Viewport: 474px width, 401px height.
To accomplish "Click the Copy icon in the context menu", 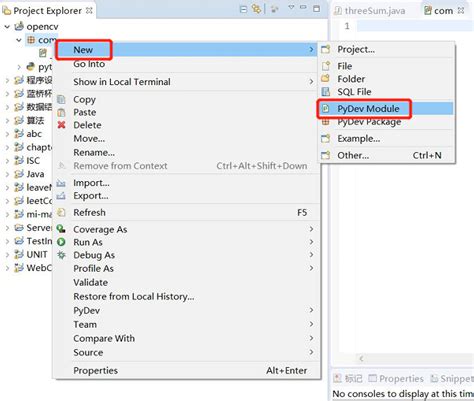I will click(61, 99).
